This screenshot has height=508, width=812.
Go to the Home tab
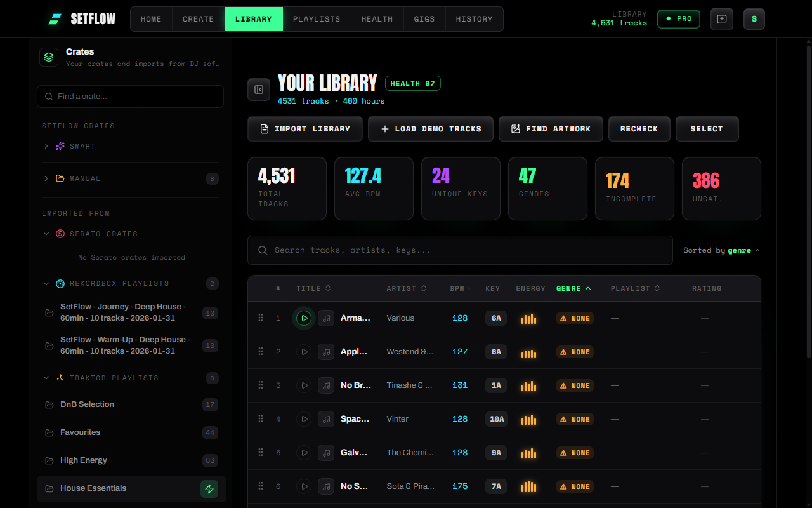tap(151, 19)
